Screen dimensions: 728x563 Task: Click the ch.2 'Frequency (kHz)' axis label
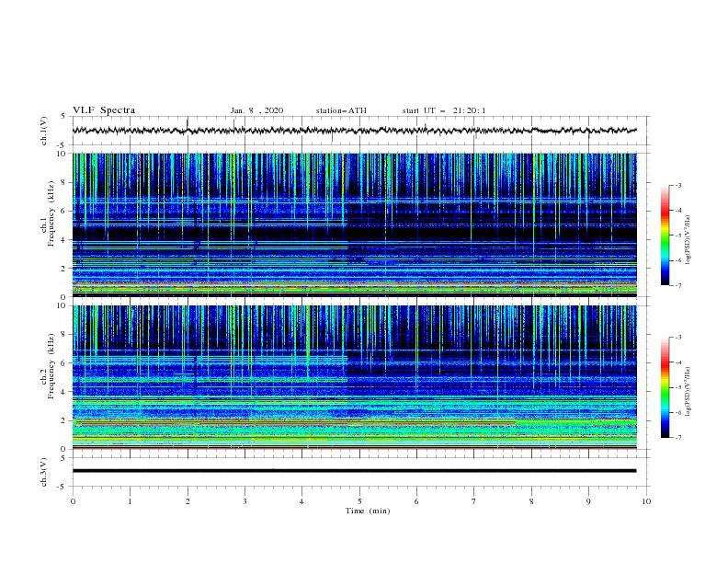click(x=51, y=366)
